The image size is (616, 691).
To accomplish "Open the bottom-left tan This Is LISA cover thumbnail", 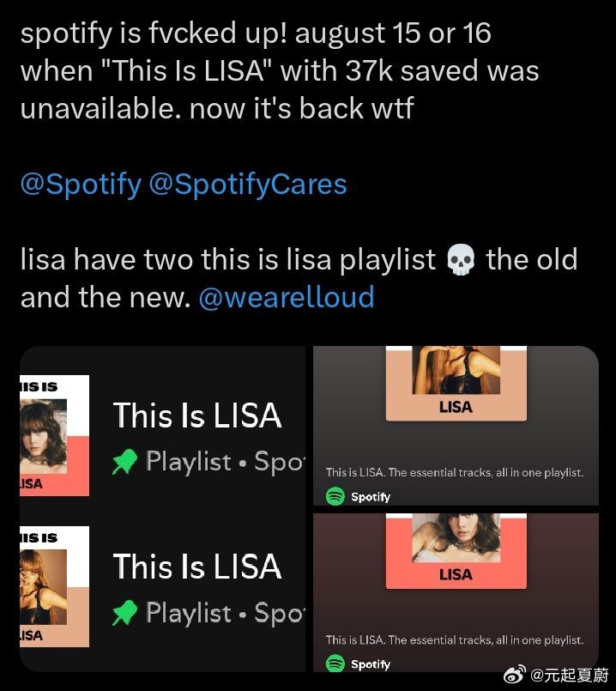I will [x=55, y=588].
